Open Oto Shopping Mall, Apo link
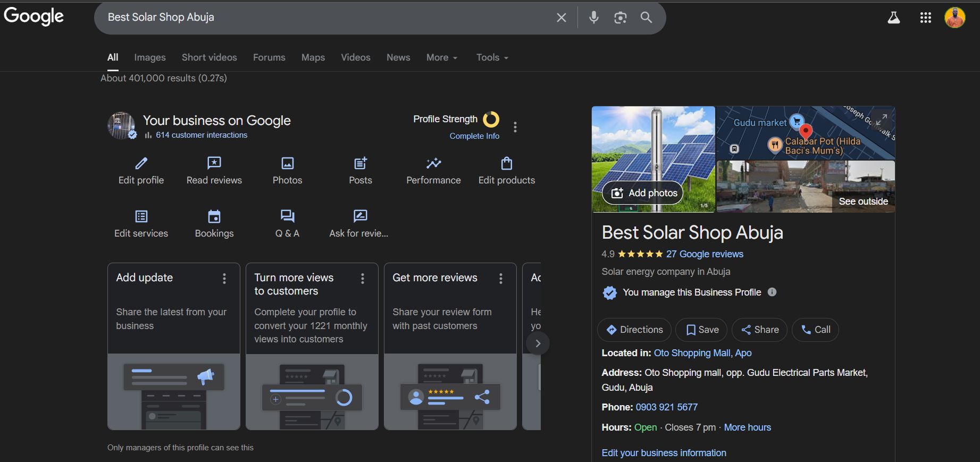980x462 pixels. [x=702, y=353]
